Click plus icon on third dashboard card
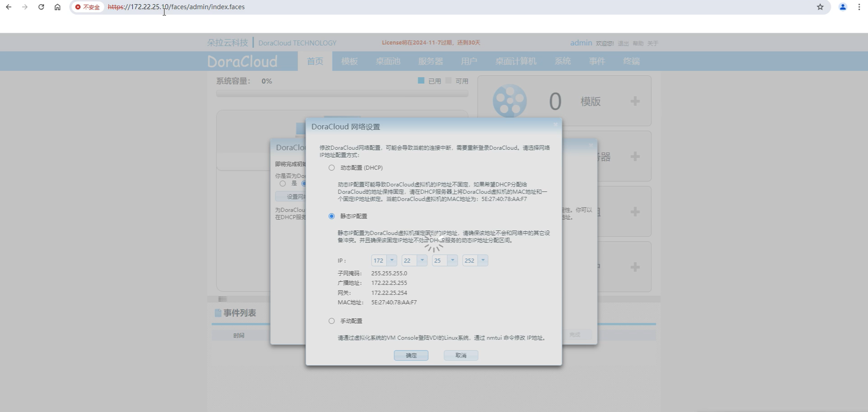 pos(635,211)
